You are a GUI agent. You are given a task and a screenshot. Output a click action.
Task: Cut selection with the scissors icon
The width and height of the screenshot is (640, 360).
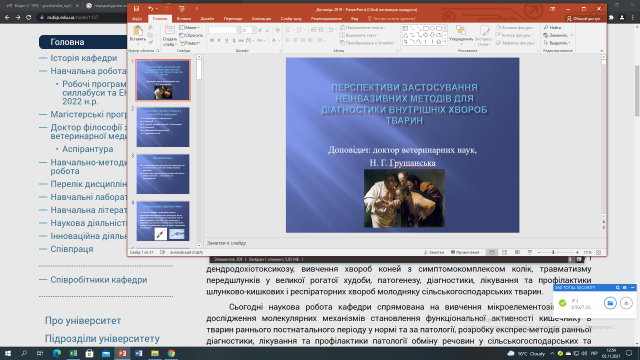coord(150,27)
